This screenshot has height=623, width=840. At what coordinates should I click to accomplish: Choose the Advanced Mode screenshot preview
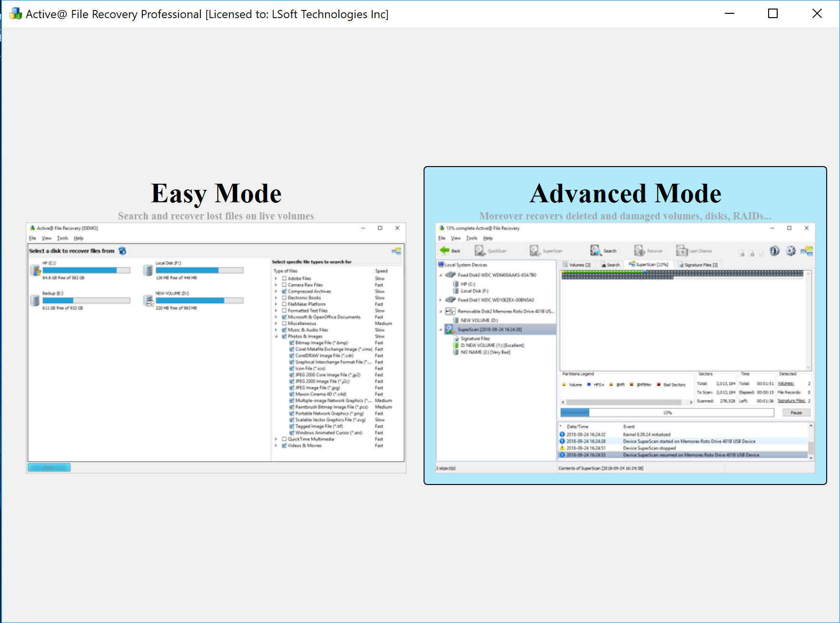click(625, 348)
